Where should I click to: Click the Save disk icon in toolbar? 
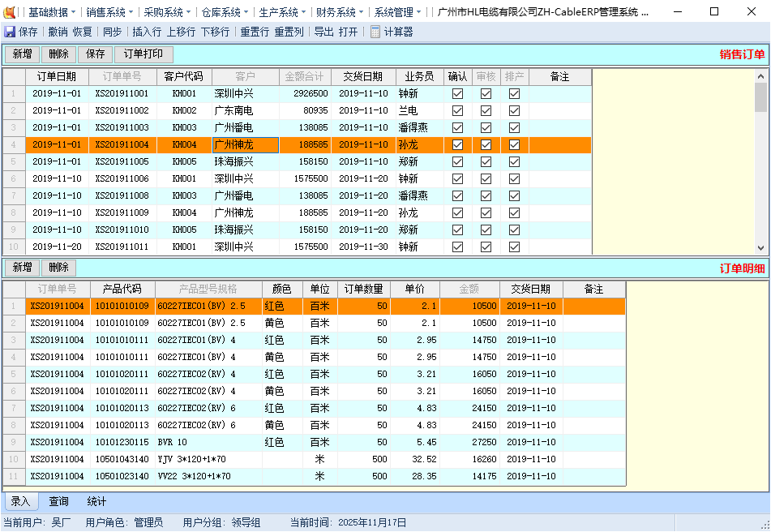[10, 32]
